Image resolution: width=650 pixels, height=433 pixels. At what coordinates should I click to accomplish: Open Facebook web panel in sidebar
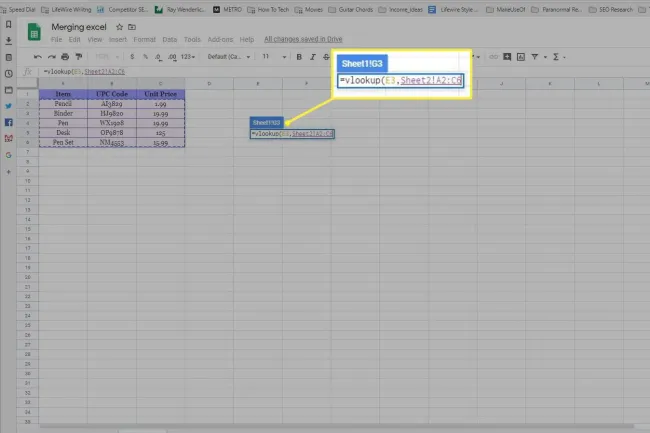pyautogui.click(x=8, y=122)
